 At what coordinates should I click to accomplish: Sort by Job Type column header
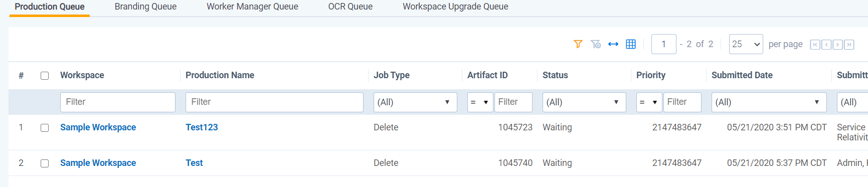tap(392, 75)
